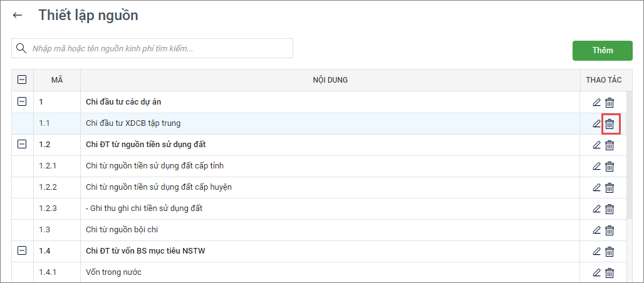Edit the row 'Chi đầu tư XDCB tập trung'

coord(596,124)
